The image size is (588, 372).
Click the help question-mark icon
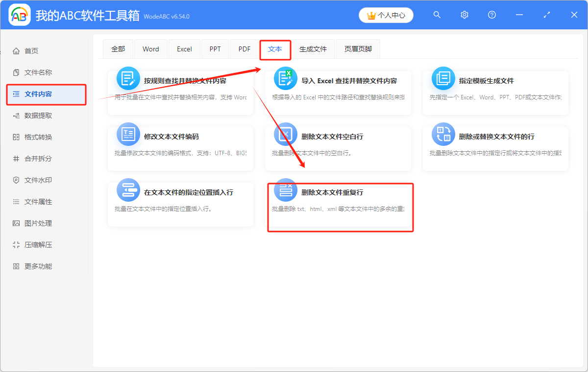click(491, 15)
